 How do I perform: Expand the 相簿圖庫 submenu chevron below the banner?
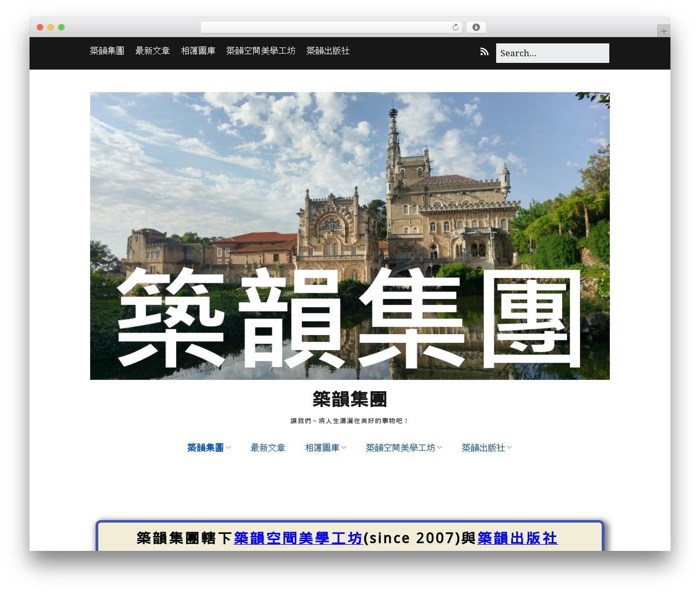[x=344, y=447]
